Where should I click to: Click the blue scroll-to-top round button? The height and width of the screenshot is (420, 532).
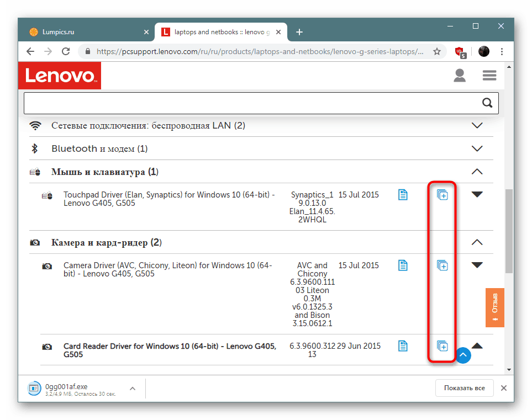463,355
